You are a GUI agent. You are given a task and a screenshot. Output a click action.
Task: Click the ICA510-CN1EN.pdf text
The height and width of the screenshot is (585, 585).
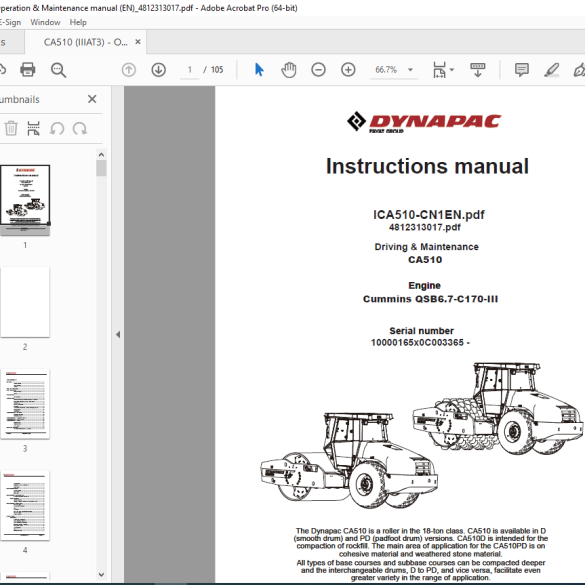(x=429, y=215)
